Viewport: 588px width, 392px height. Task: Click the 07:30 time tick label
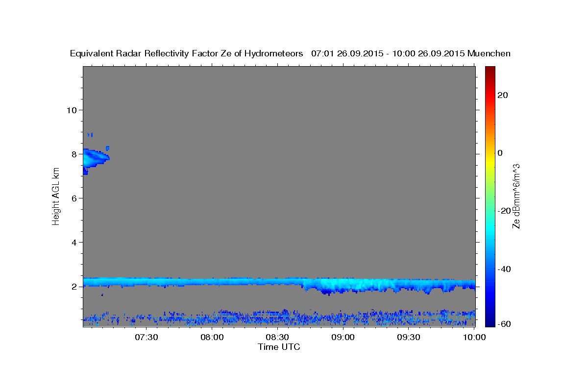[147, 338]
